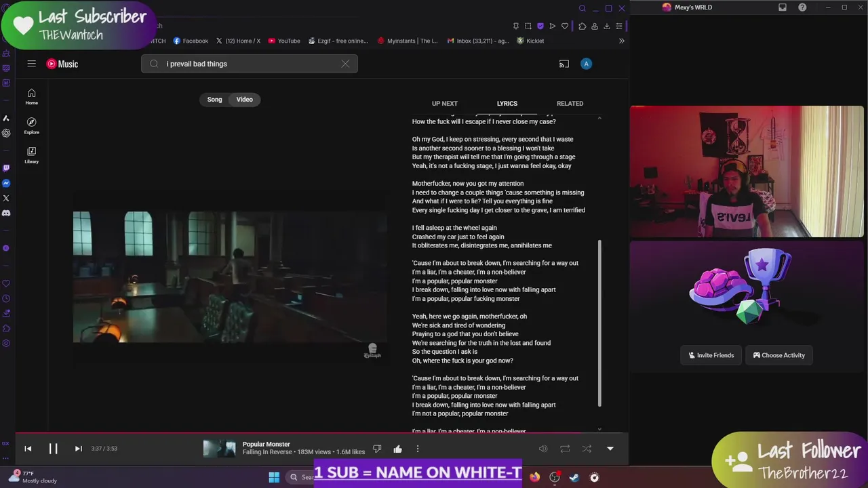Open Discord in browser sidebar
The image size is (868, 488).
6,213
